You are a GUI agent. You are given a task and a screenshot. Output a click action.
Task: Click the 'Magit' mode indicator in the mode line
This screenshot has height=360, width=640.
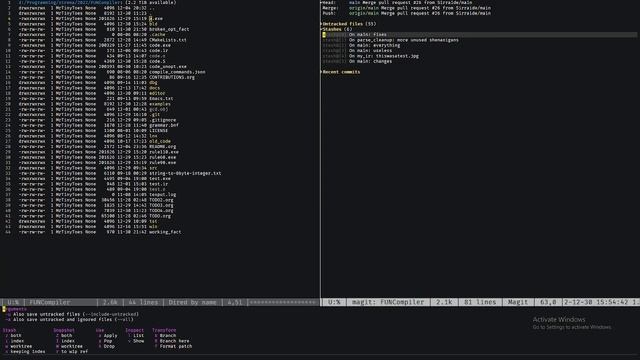518,302
